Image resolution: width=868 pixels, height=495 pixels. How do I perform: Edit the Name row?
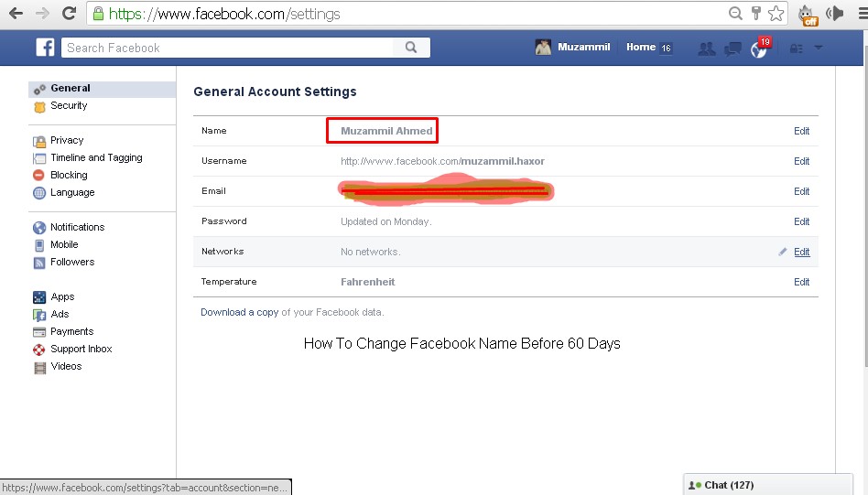pos(801,131)
